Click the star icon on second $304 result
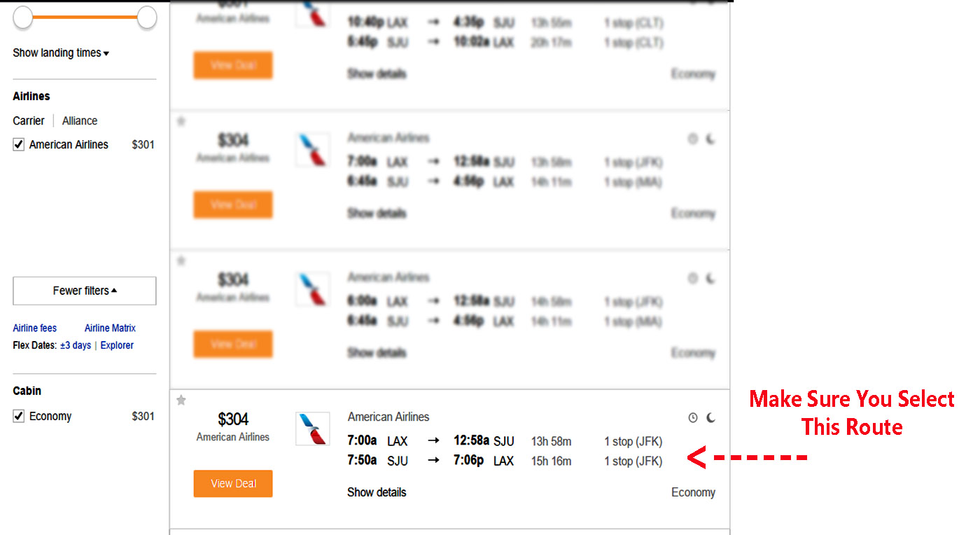Viewport: 980px width, 535px height. pos(181,122)
